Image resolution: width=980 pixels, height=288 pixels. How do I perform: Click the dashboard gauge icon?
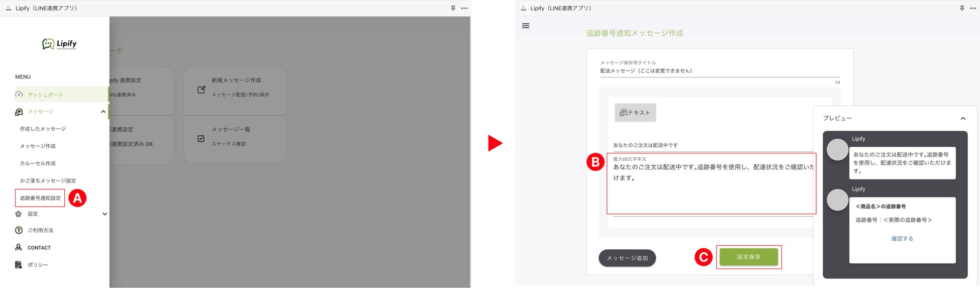[x=19, y=94]
